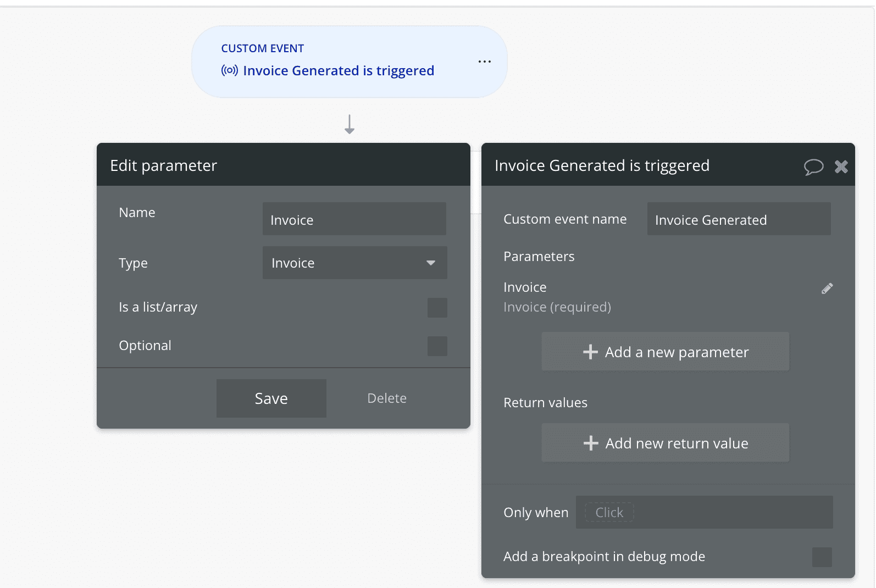Close the Invoice Generated property panel

coord(841,167)
